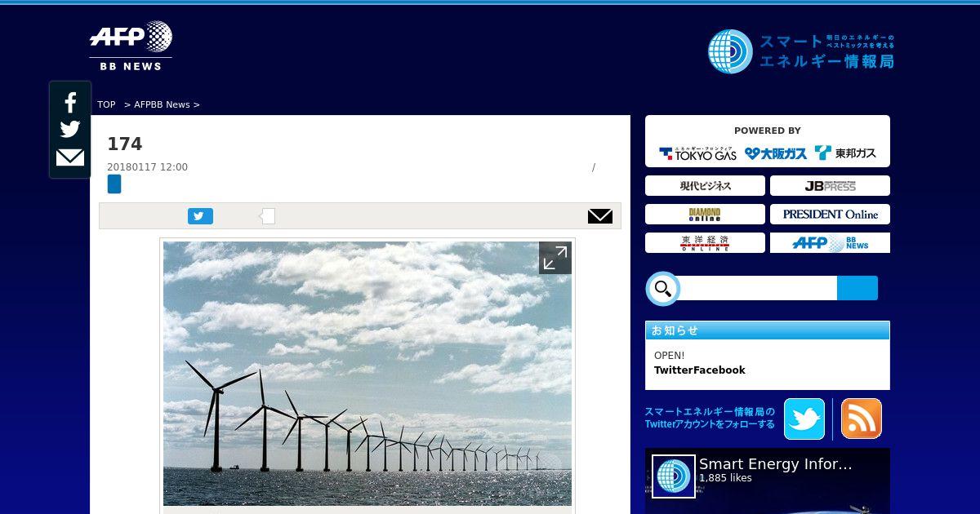Screen dimensions: 980x514
Task: Open the Tokyo Gas sponsor logo
Action: 698,153
